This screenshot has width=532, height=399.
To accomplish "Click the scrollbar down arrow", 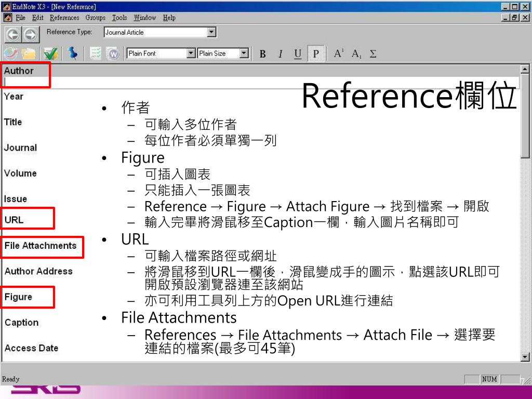I will point(525,356).
